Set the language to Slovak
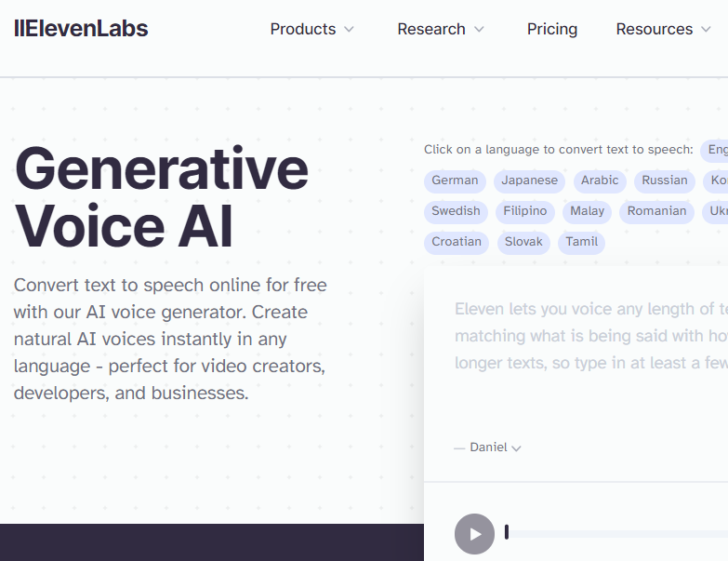728x561 pixels. coord(523,242)
